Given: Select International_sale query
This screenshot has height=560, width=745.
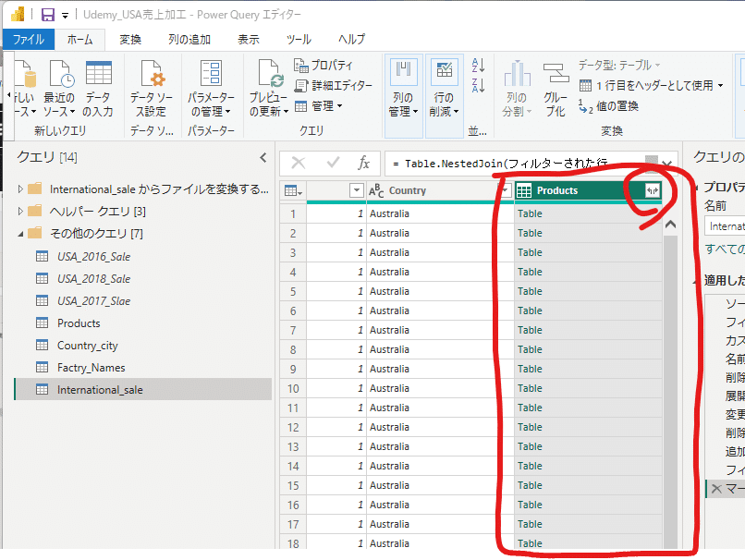Looking at the screenshot, I should [x=142, y=389].
